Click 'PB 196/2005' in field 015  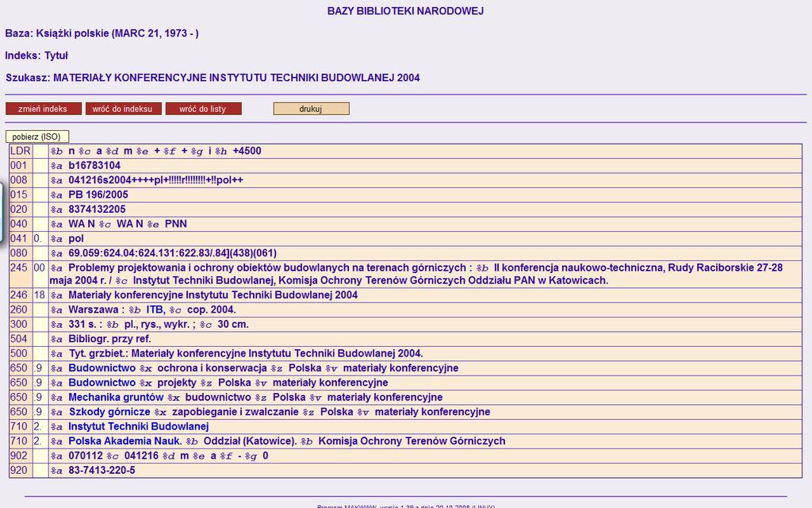98,194
